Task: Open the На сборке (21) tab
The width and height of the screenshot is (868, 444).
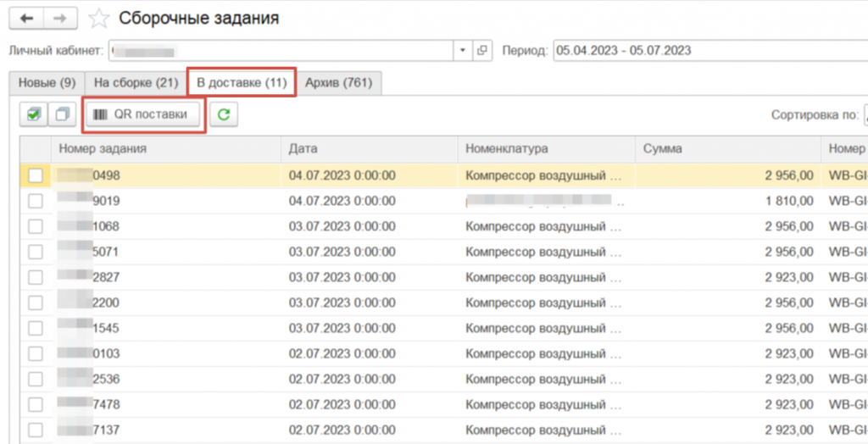Action: pos(136,83)
